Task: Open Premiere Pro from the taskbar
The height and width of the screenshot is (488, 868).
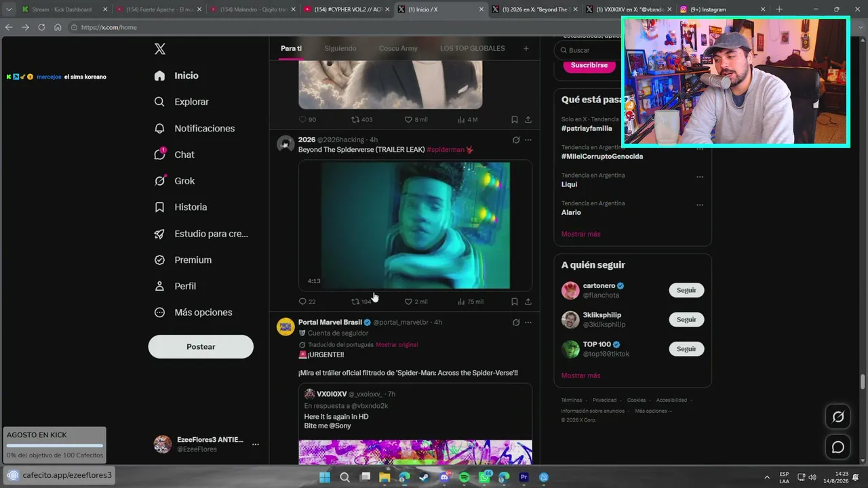Action: click(524, 477)
